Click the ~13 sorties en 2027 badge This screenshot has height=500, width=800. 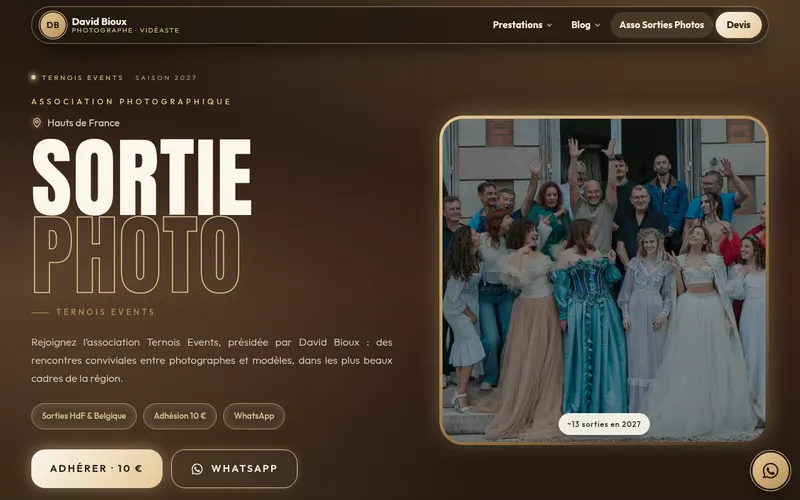604,424
